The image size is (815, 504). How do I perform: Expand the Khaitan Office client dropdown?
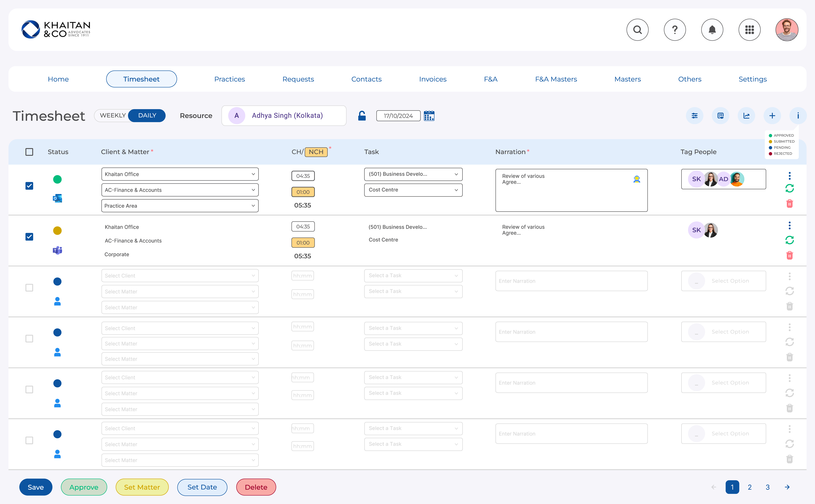(x=180, y=174)
